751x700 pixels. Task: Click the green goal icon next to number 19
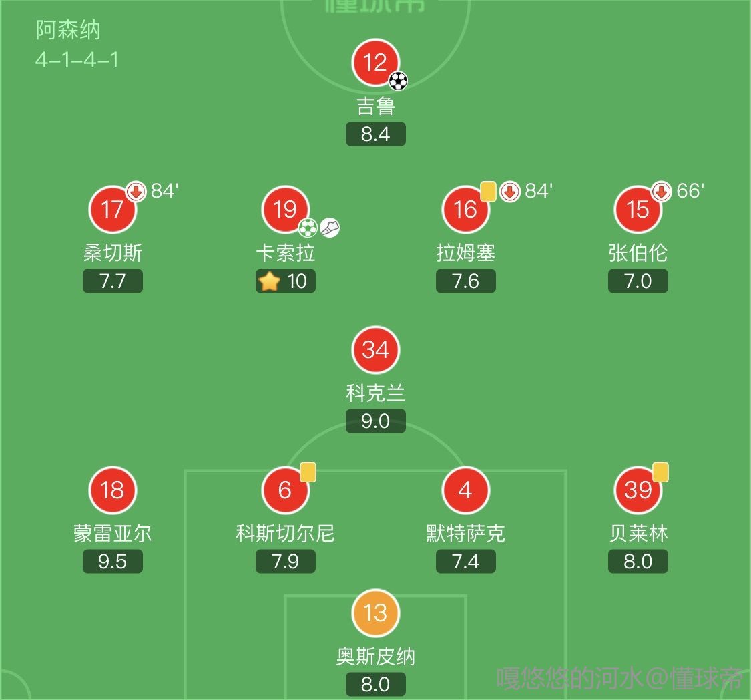[x=308, y=228]
